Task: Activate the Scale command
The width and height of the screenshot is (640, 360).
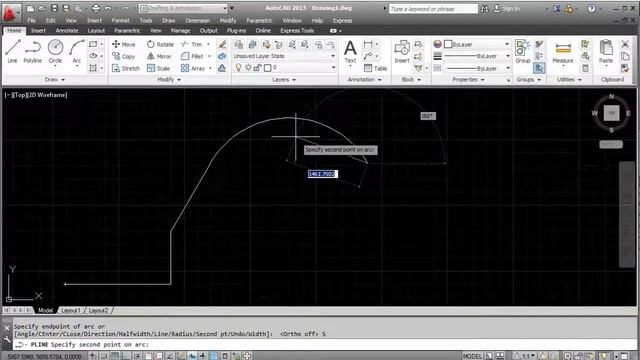Action: [158, 68]
